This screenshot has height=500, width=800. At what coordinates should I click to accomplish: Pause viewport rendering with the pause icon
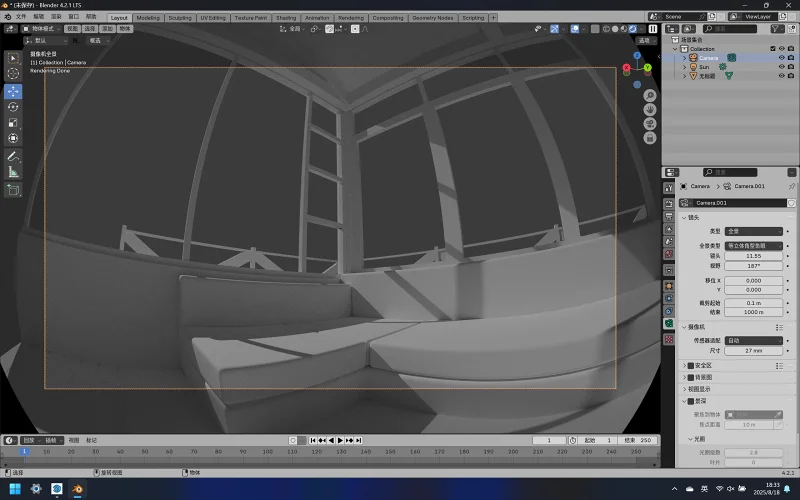point(653,29)
